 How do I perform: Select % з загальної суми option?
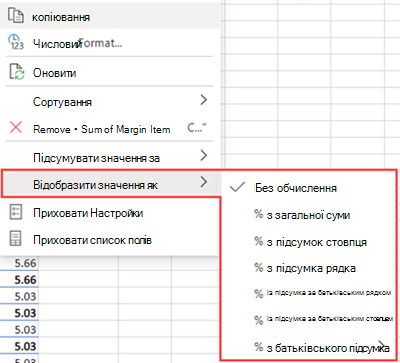click(x=308, y=215)
